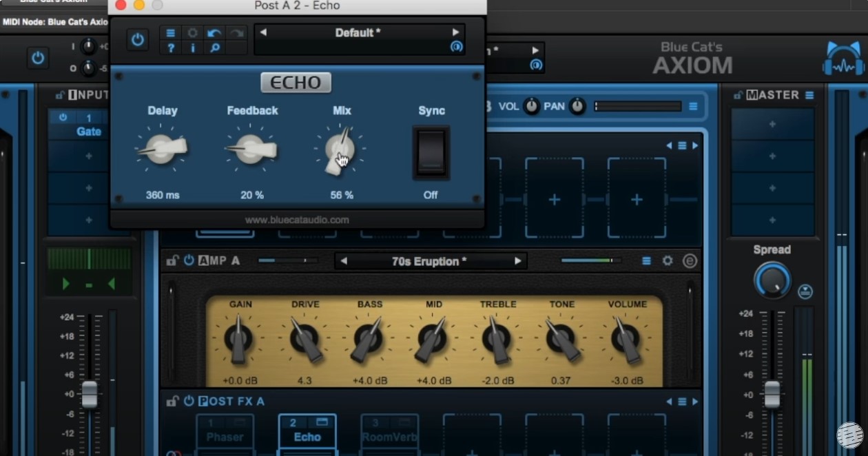Image resolution: width=868 pixels, height=456 pixels.
Task: Click the amp GAIN knob
Action: pos(238,338)
